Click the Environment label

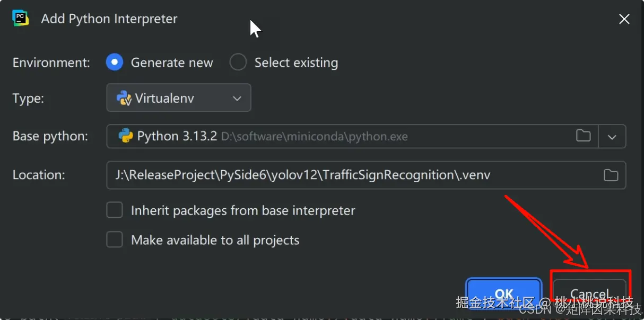coord(51,63)
